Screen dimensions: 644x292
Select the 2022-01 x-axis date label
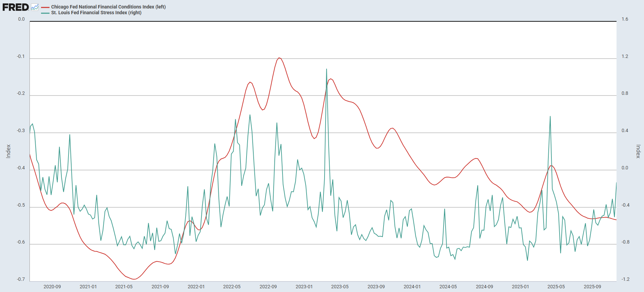pos(196,287)
